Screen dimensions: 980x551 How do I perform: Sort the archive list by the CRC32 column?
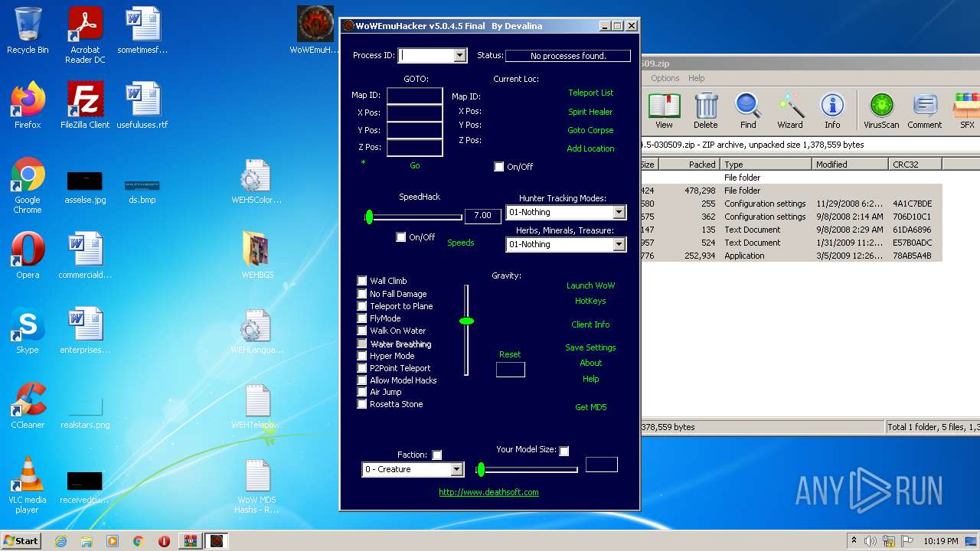click(x=915, y=164)
